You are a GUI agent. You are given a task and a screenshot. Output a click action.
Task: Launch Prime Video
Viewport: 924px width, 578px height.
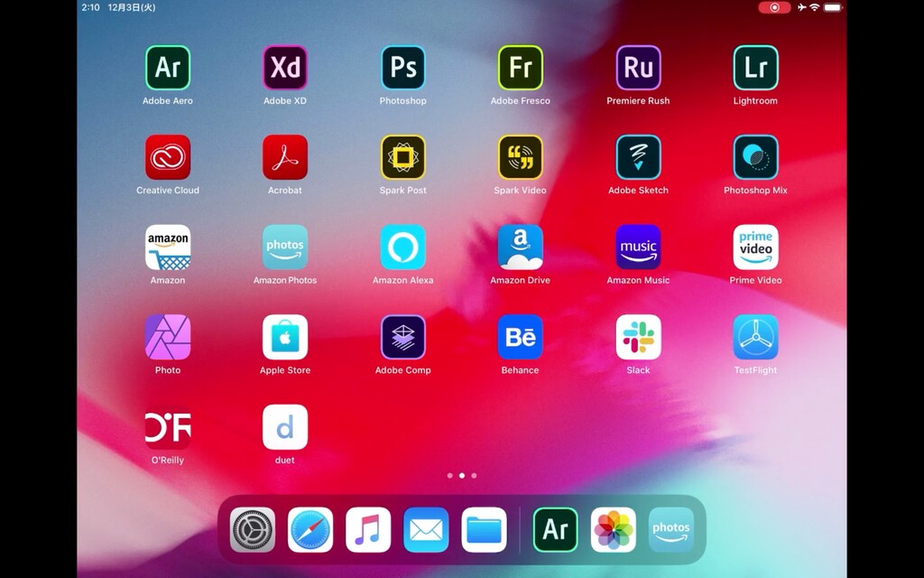[755, 247]
